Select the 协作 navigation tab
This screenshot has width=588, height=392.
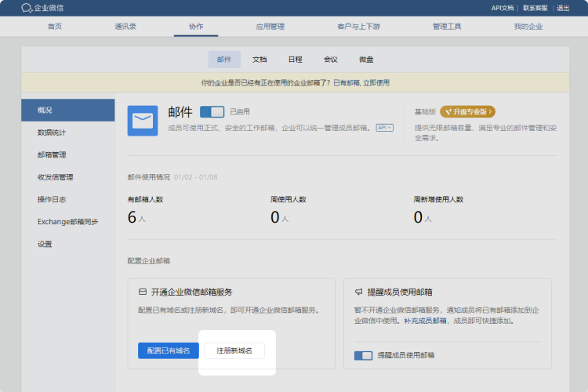coord(196,27)
